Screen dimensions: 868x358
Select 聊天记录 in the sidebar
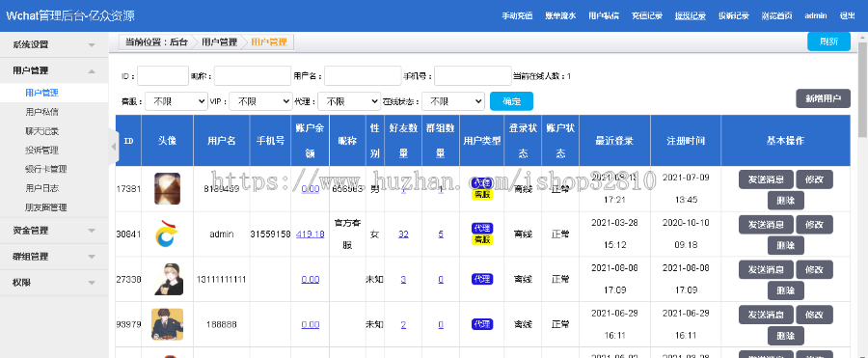[42, 131]
